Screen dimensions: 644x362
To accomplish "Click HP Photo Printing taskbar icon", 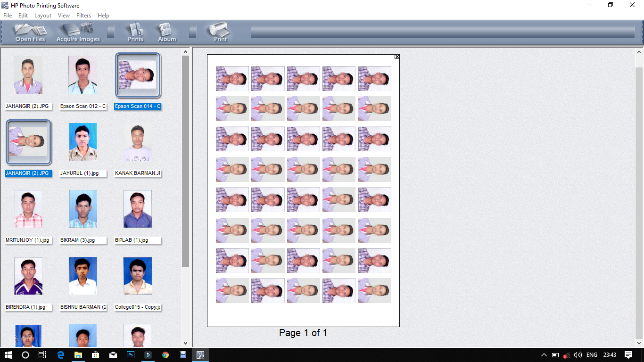I will (200, 355).
